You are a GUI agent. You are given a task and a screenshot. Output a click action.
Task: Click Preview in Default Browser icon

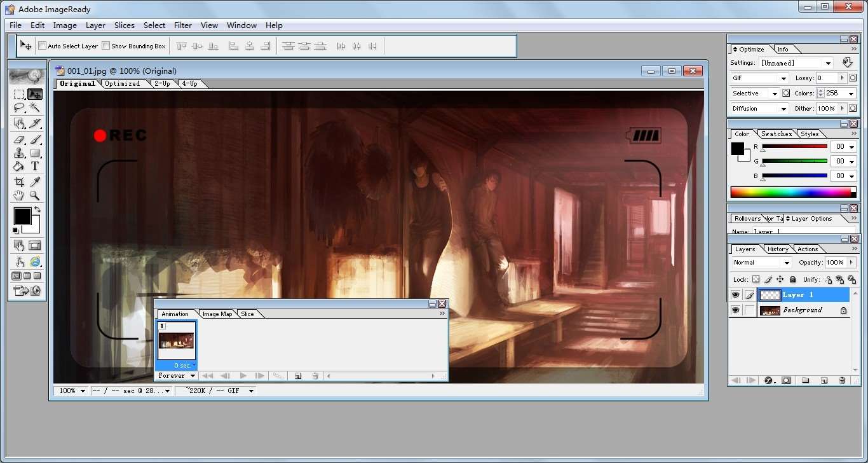pos(34,261)
